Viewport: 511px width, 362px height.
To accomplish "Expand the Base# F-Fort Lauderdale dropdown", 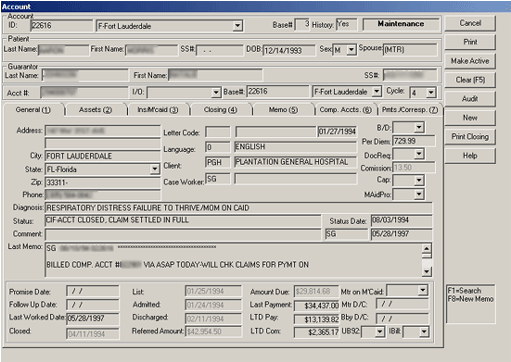I will [377, 91].
